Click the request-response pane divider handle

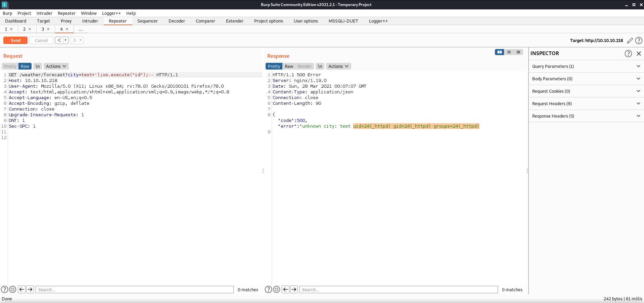pyautogui.click(x=263, y=171)
